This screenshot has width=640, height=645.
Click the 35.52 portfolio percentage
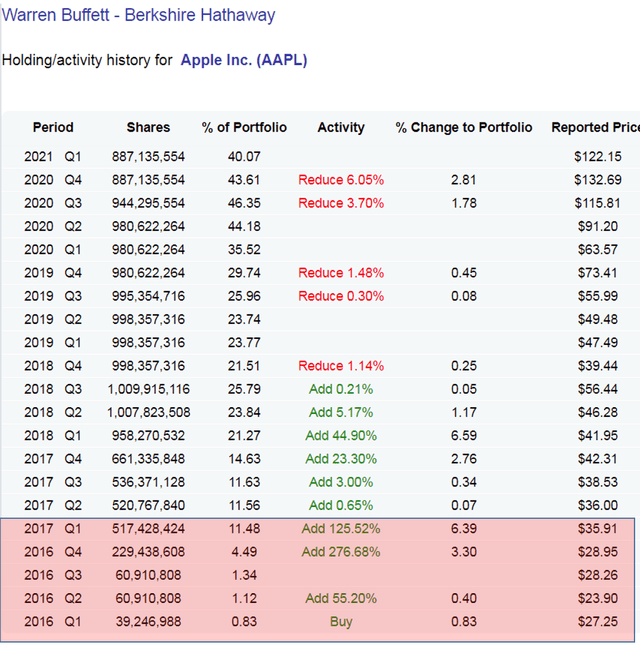coord(244,250)
